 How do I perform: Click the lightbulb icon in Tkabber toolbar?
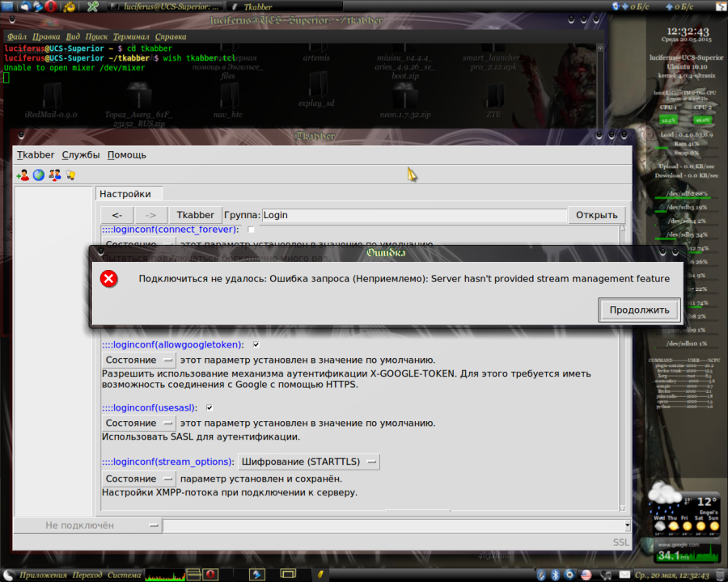pyautogui.click(x=70, y=174)
